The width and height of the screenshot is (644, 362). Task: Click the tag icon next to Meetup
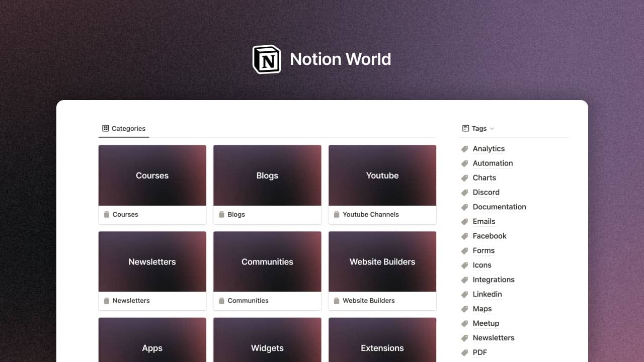pos(464,324)
